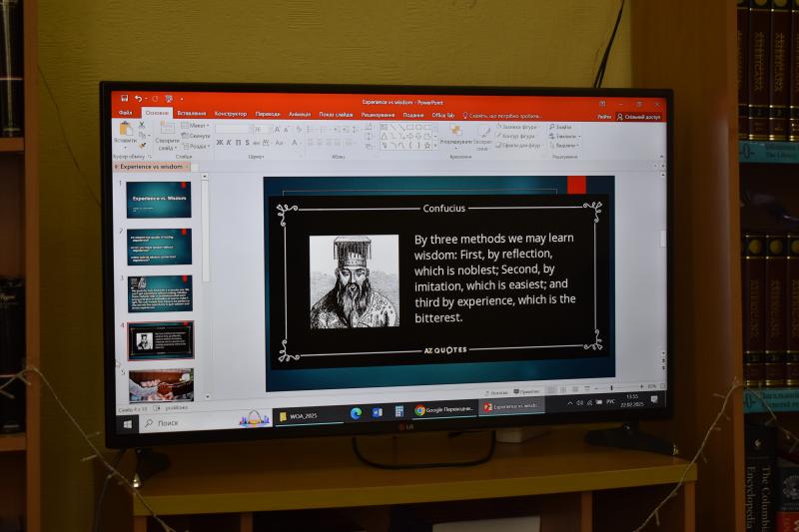Select slide 3 thumbnail in the slide panel
The height and width of the screenshot is (532, 799).
pyautogui.click(x=160, y=293)
